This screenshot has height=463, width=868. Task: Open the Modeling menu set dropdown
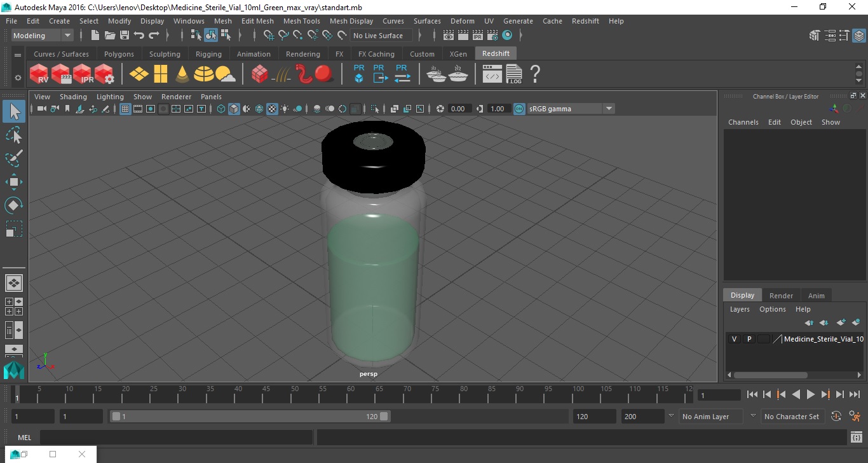[42, 36]
